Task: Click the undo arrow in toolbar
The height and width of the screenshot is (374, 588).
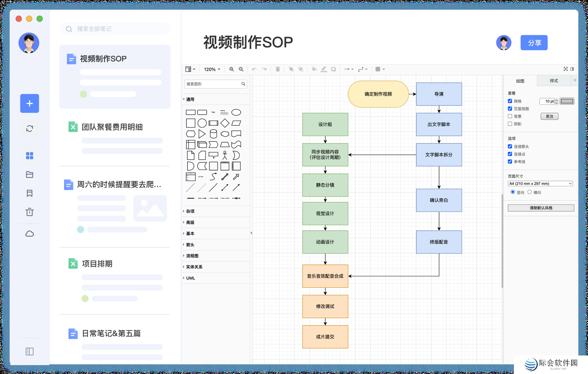Action: [254, 69]
